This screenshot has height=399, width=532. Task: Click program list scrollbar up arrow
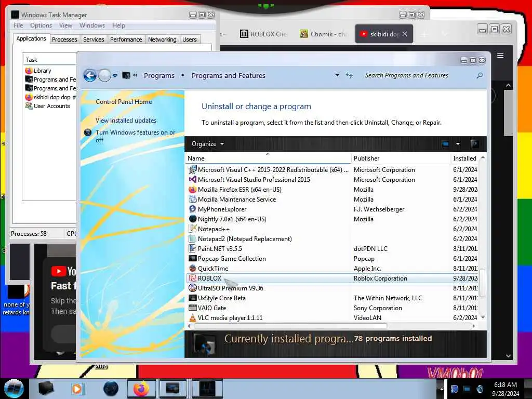483,158
